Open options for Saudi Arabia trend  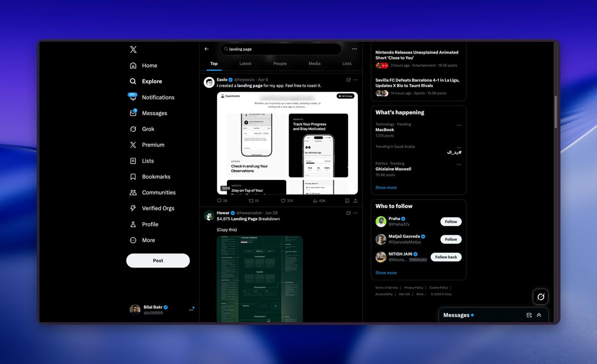459,148
